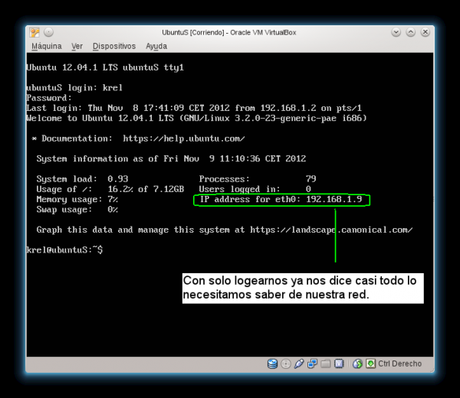Click the 'ubuntuS login: krel' line

74,88
